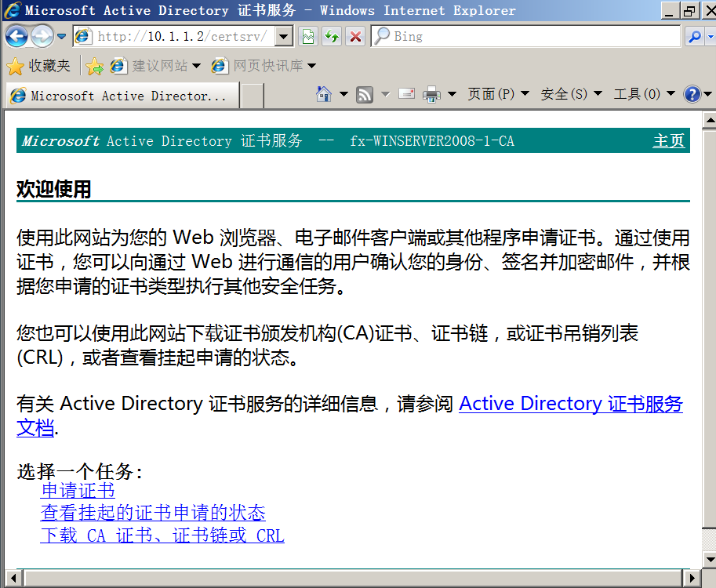Image resolution: width=716 pixels, height=588 pixels.
Task: Open a new blank tab
Action: pyautogui.click(x=252, y=96)
